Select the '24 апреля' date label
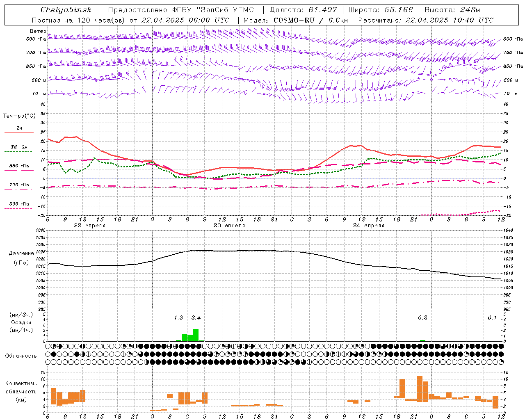 pyautogui.click(x=368, y=226)
